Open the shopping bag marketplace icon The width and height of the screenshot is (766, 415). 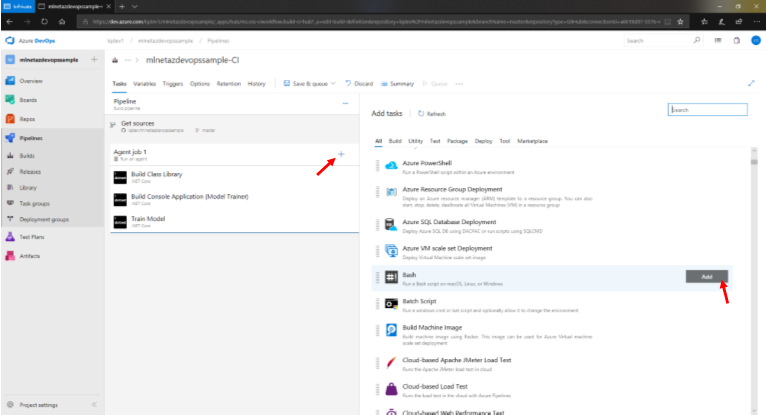coord(737,41)
